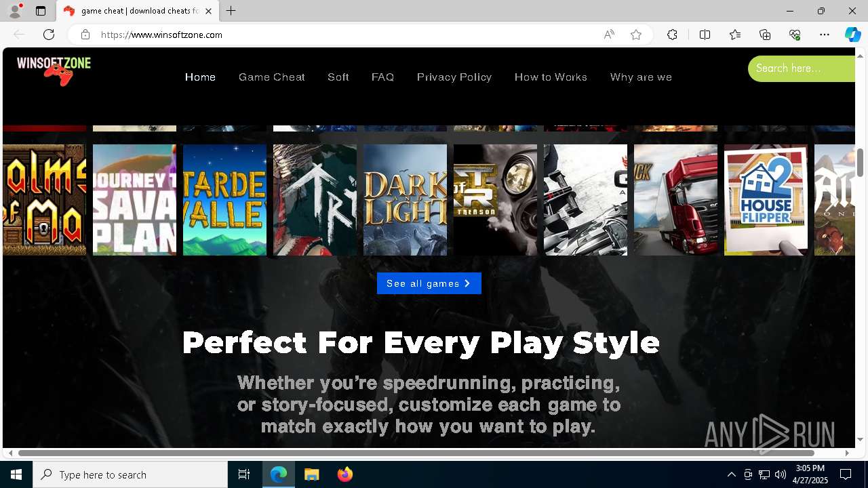Viewport: 868px width, 488px height.
Task: Open Journey to the Savage Planet thumbnail
Action: 134,200
